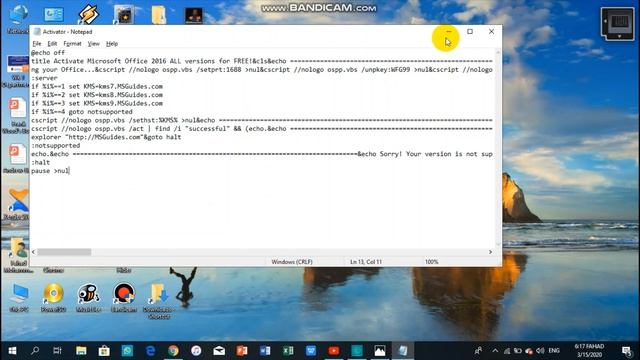The height and width of the screenshot is (360, 640).
Task: Launch Google Chrome from the taskbar
Action: (173, 351)
